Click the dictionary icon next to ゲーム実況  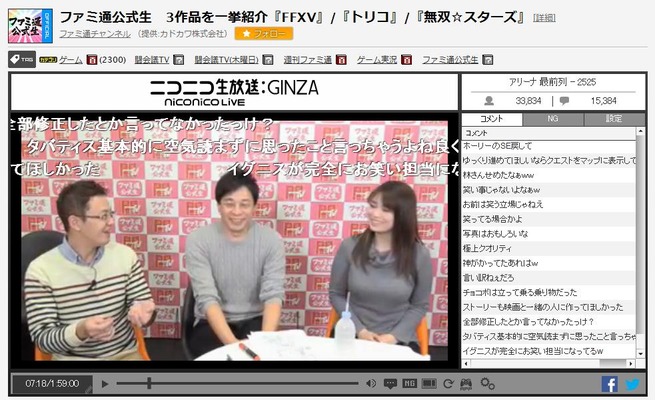click(406, 60)
